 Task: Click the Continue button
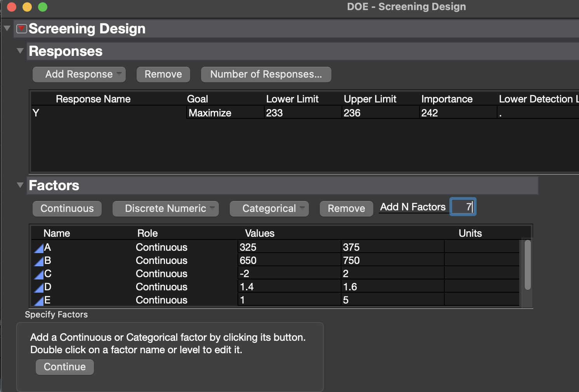click(x=65, y=367)
